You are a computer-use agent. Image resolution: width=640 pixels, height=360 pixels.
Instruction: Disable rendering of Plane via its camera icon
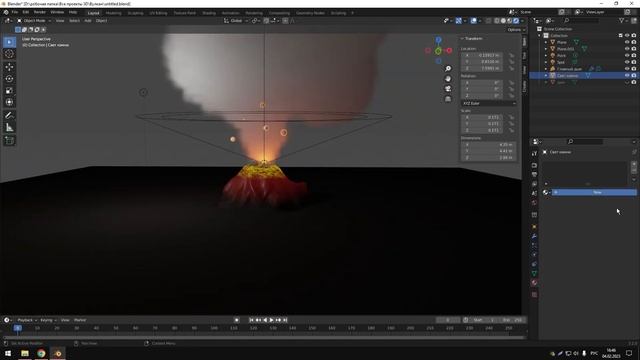634,42
